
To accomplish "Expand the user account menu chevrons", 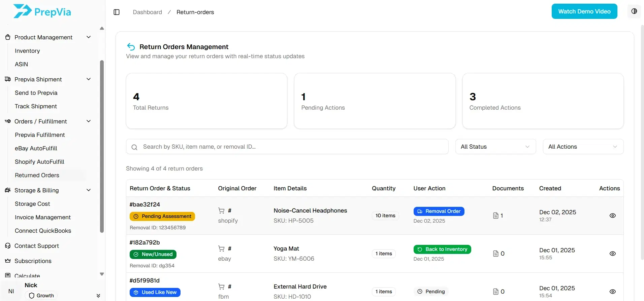I will [98, 296].
